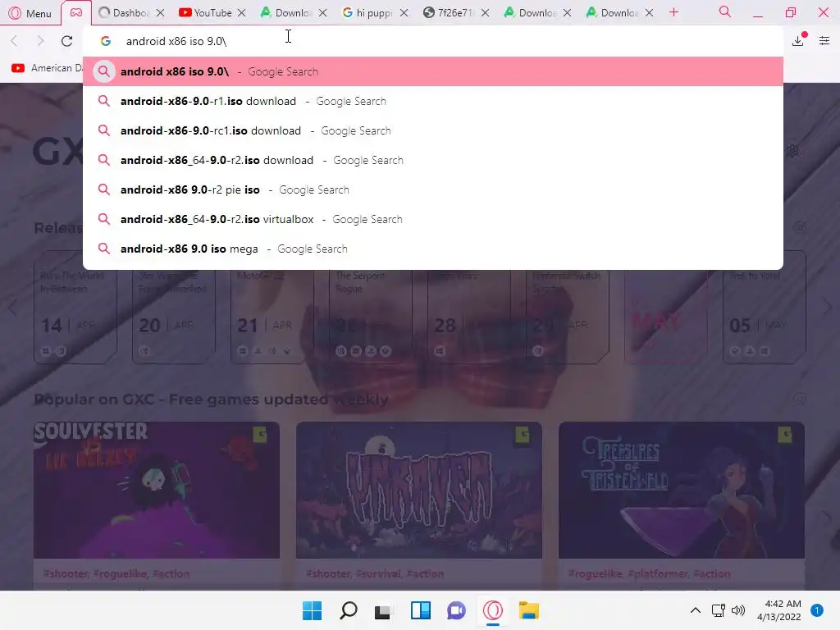Click the Soulvester game thumbnail
This screenshot has height=630, width=840.
pos(157,490)
